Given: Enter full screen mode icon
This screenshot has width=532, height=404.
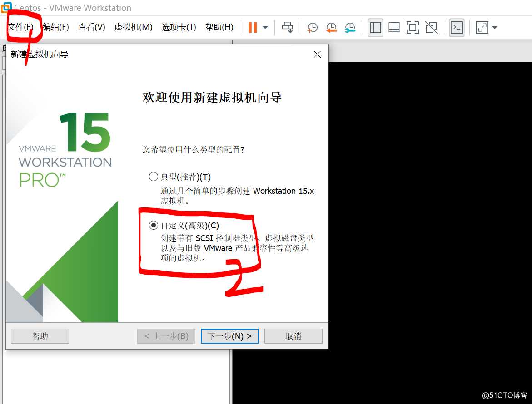Looking at the screenshot, I should pyautogui.click(x=413, y=27).
